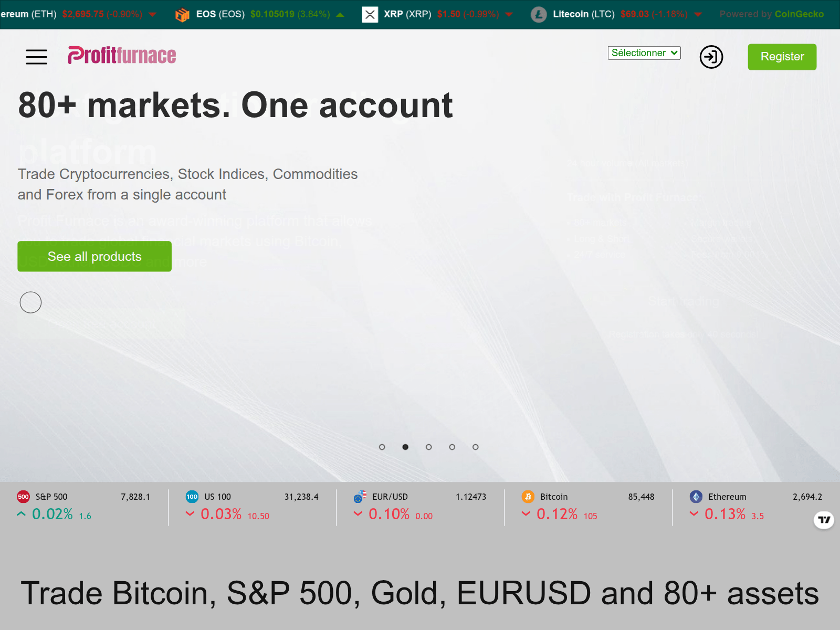Click the XRP coin icon in ticker
Image resolution: width=840 pixels, height=630 pixels.
click(x=370, y=15)
